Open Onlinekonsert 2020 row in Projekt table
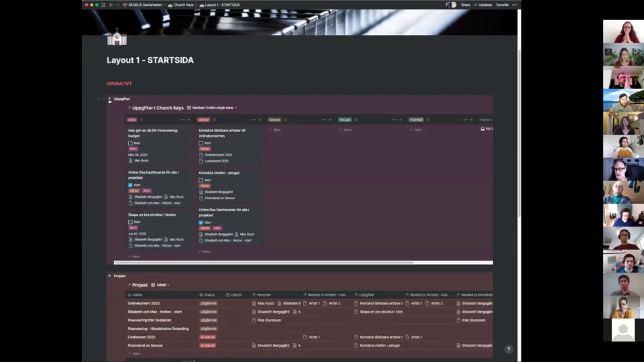644x362 pixels. click(144, 303)
